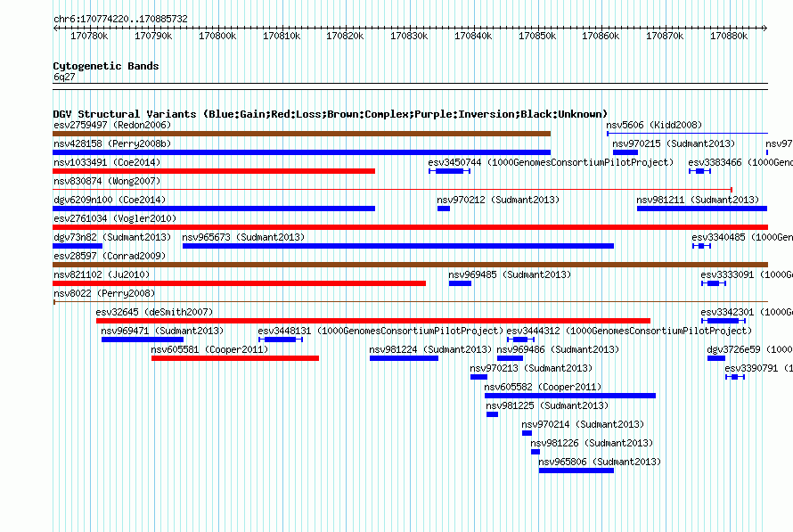Click nsv969486 (Sudmant2013) blue bar

(x=510, y=358)
